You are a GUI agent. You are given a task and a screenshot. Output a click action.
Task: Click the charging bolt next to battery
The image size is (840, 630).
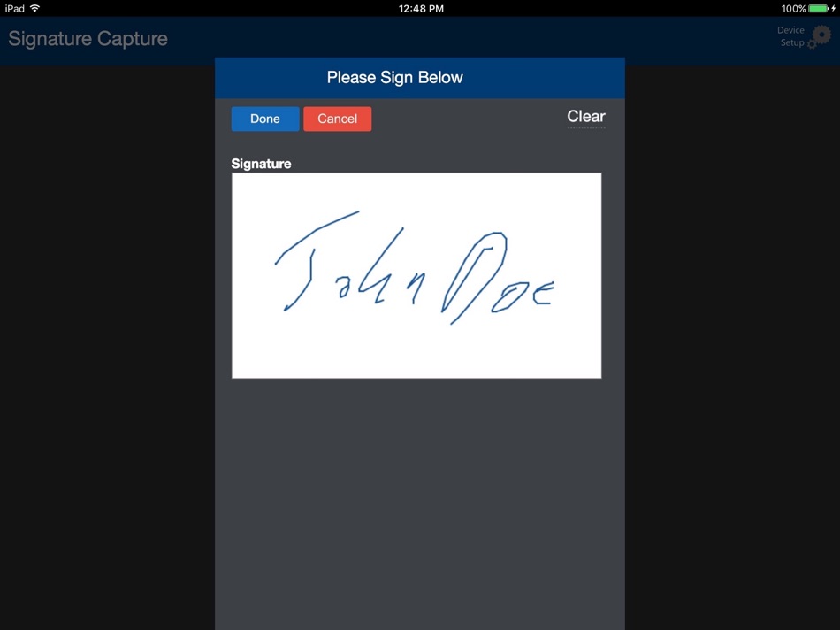coord(834,8)
